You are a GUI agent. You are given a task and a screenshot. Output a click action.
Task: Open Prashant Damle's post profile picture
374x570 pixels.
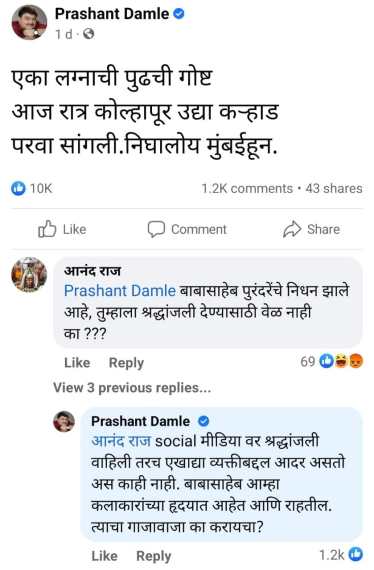[29, 22]
